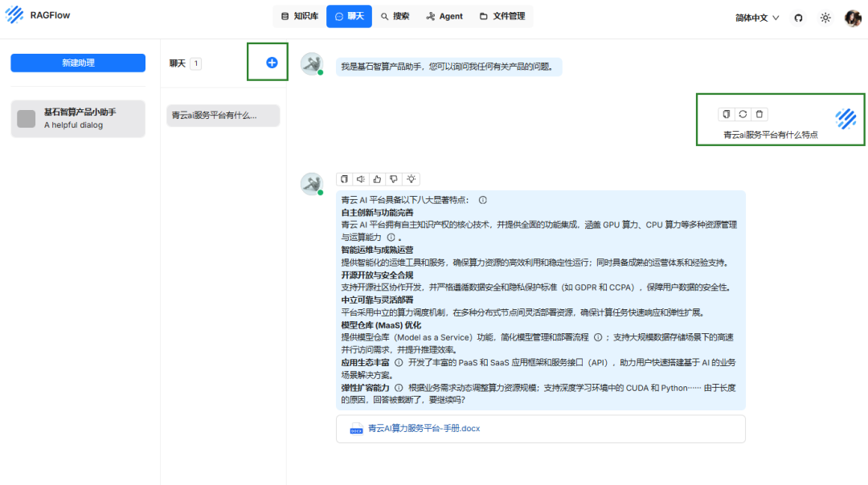
Task: Switch to the 聊天 tab
Action: [x=350, y=16]
